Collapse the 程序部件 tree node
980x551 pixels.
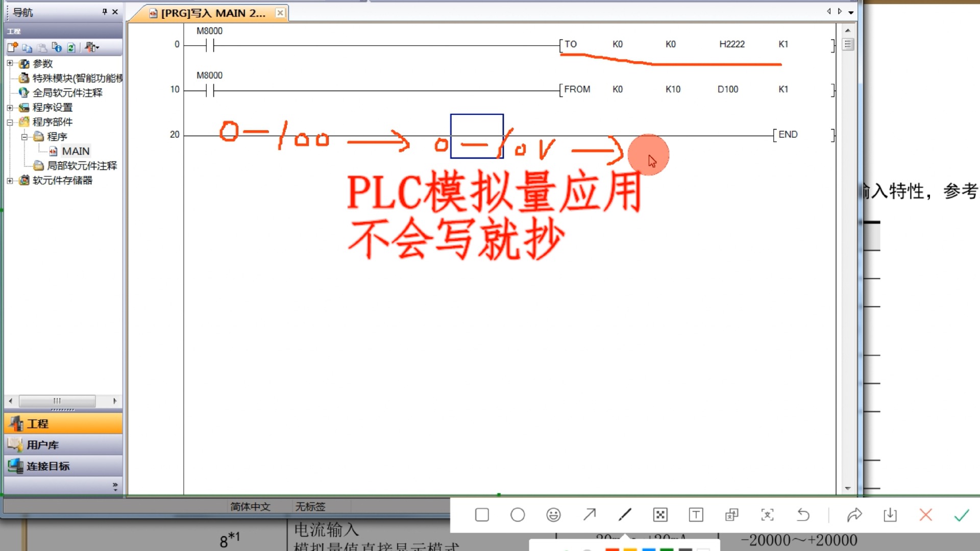[10, 122]
